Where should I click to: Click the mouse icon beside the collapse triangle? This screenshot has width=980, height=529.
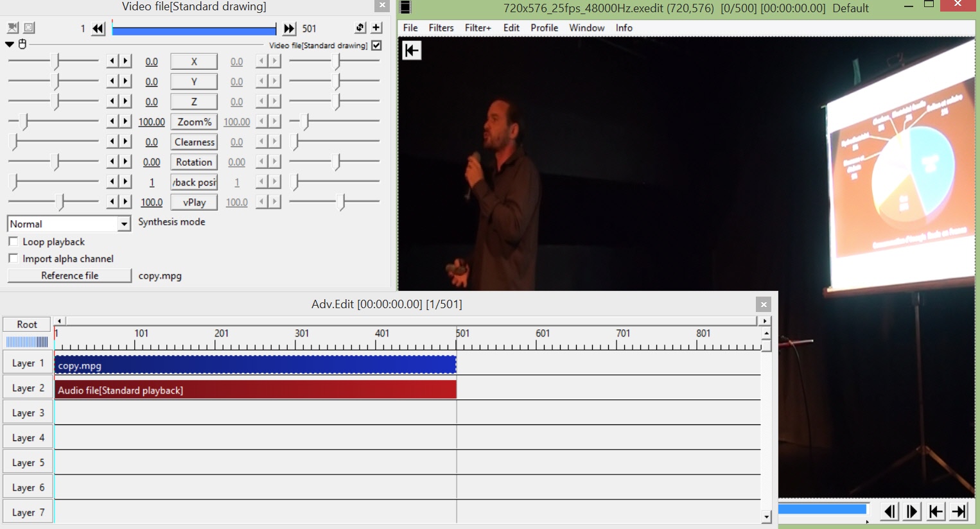22,44
